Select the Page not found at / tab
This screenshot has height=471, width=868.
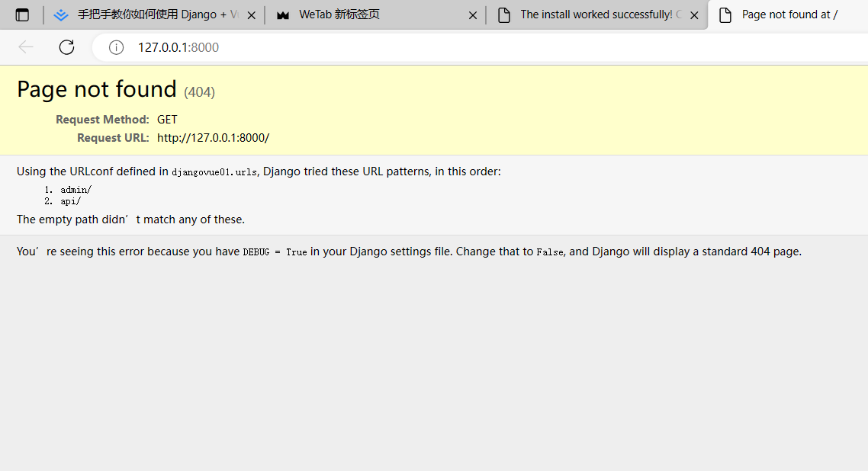(789, 15)
